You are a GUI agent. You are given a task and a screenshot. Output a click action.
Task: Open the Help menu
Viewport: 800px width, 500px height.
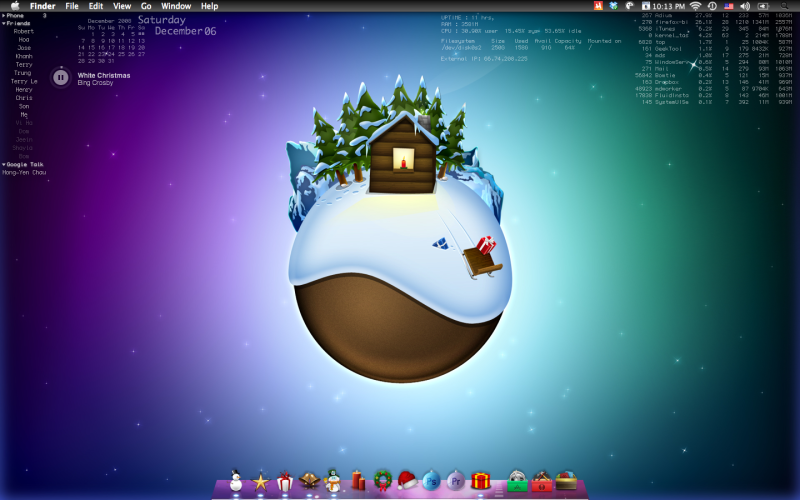coord(209,6)
